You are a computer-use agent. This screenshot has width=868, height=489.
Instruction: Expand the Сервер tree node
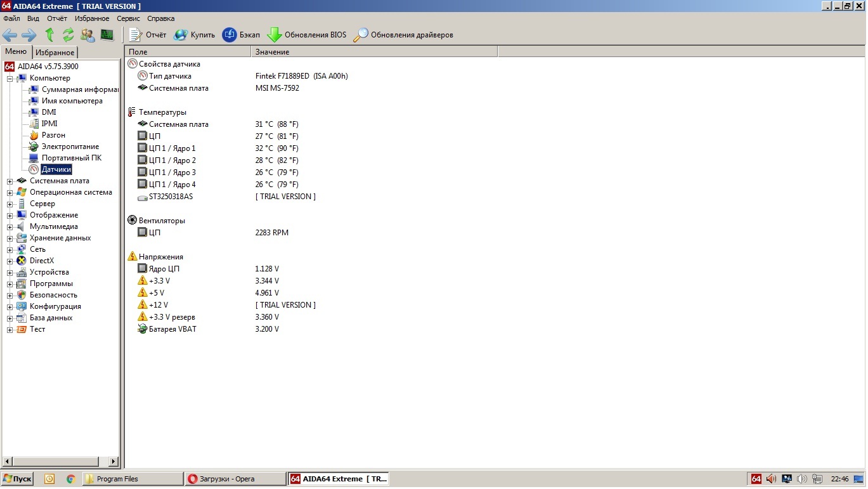tap(10, 204)
